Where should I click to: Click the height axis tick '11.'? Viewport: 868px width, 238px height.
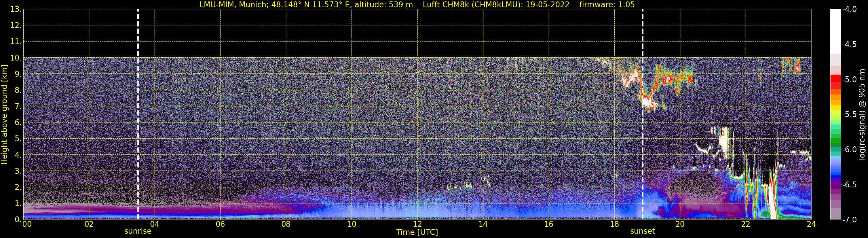[16, 42]
